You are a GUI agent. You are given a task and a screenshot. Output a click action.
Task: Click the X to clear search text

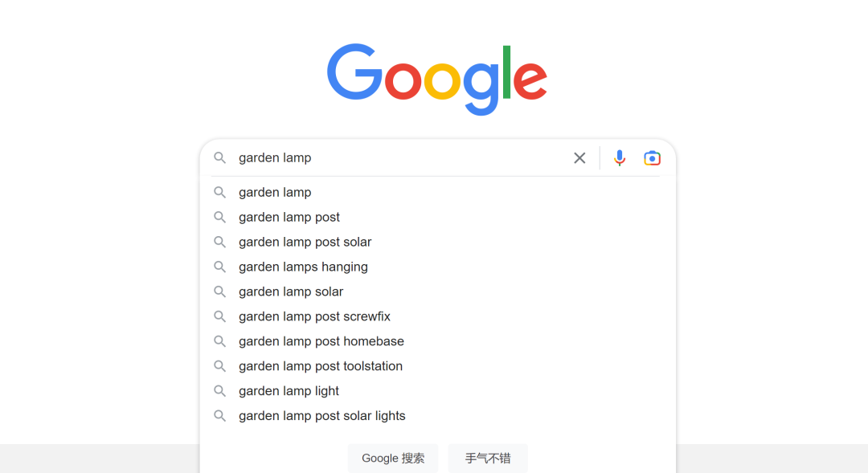[579, 157]
